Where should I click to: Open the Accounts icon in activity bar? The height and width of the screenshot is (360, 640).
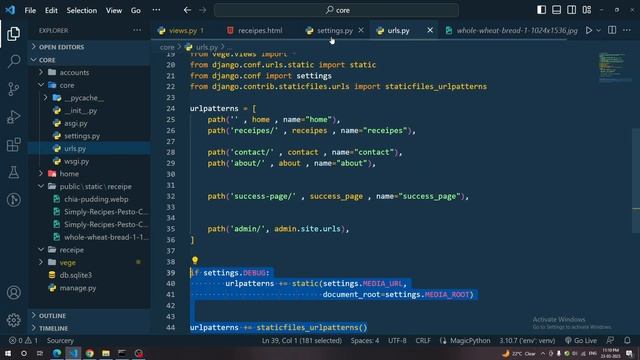13,292
